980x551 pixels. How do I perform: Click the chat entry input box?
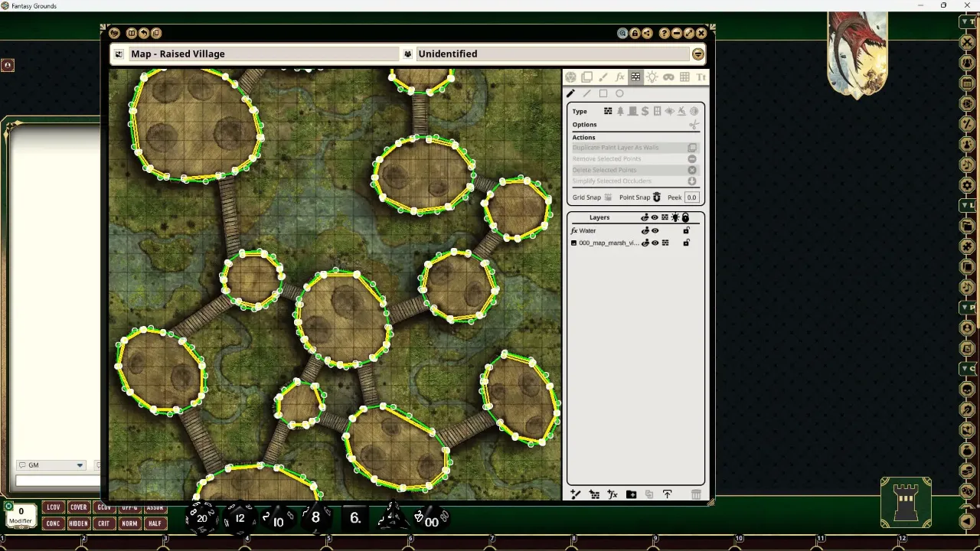point(57,481)
